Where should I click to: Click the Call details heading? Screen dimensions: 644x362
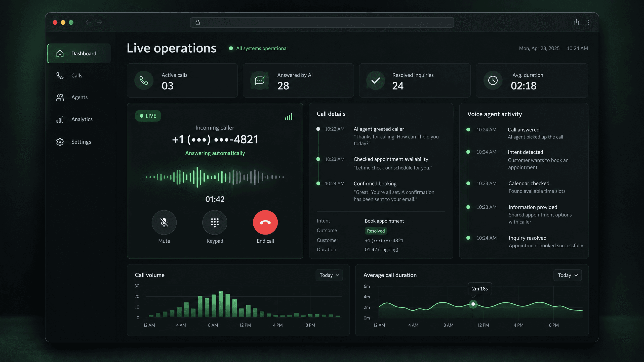[x=331, y=114]
